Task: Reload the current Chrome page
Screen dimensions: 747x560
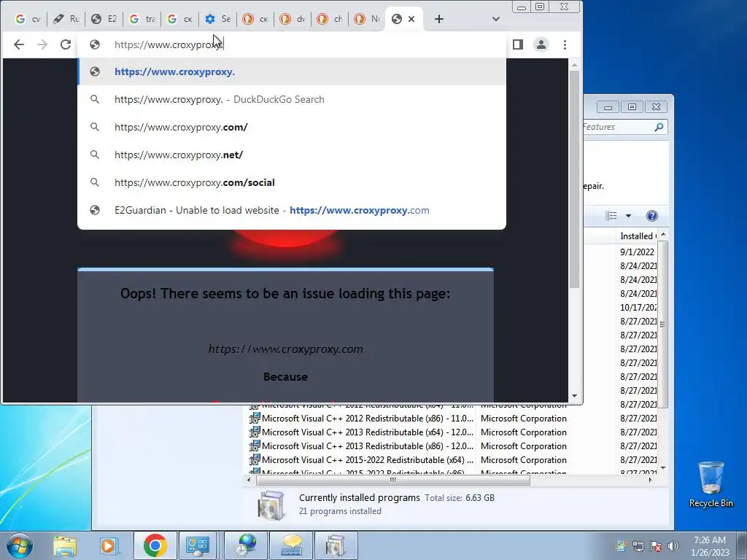Action: 65,44
